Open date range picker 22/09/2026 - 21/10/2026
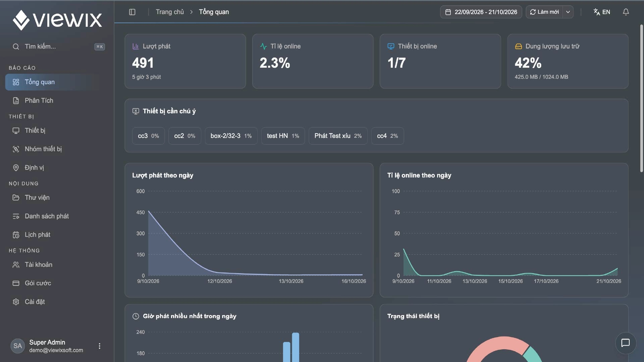This screenshot has width=644, height=362. tap(481, 12)
